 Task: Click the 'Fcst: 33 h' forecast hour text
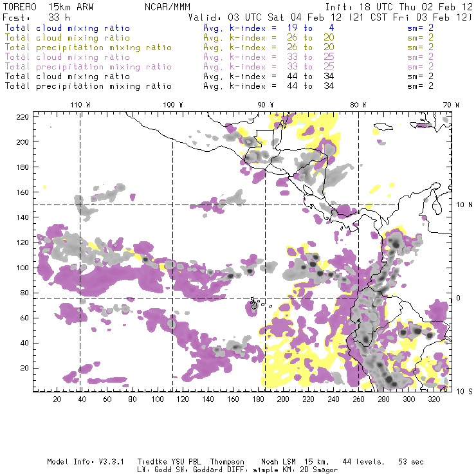tap(37, 17)
